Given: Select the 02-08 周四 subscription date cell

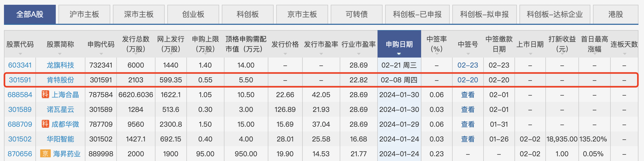Looking at the screenshot, I should coord(399,80).
